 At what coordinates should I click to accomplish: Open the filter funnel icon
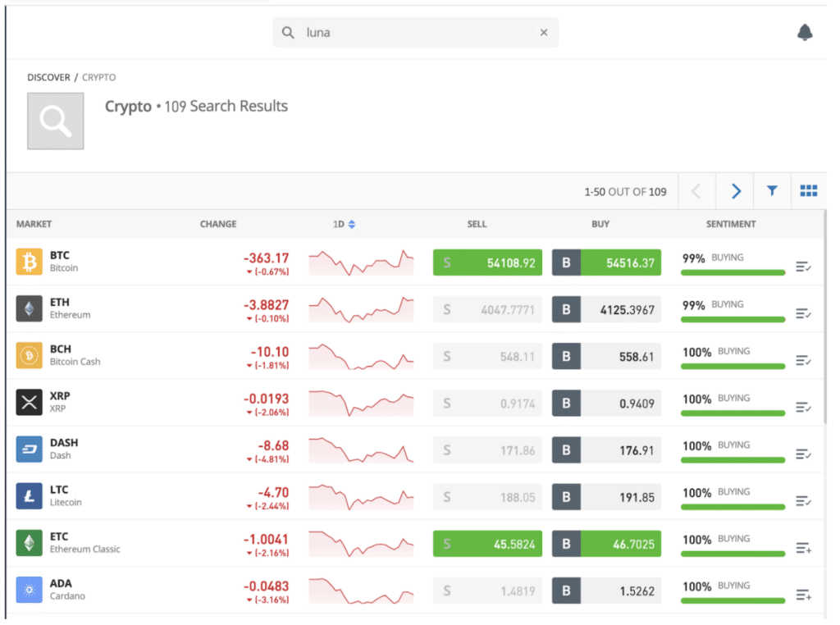click(x=772, y=190)
